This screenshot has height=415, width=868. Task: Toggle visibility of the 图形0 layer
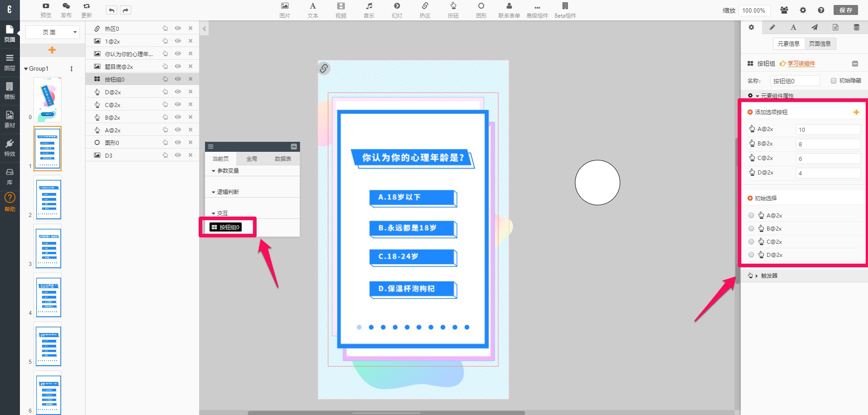tap(178, 142)
